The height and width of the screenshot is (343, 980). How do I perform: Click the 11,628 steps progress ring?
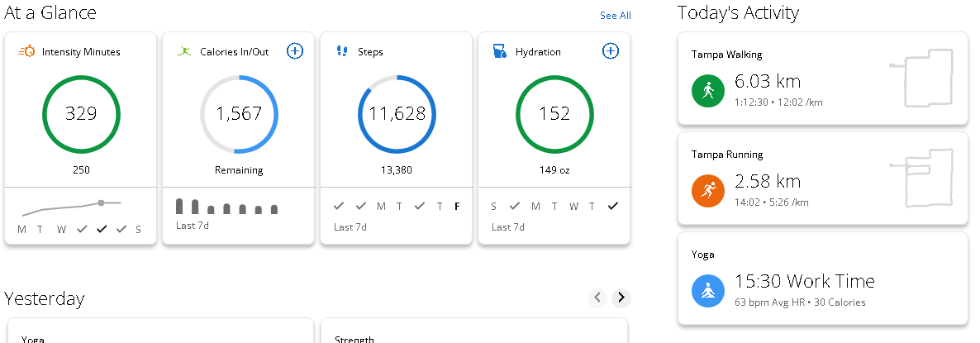click(x=397, y=114)
